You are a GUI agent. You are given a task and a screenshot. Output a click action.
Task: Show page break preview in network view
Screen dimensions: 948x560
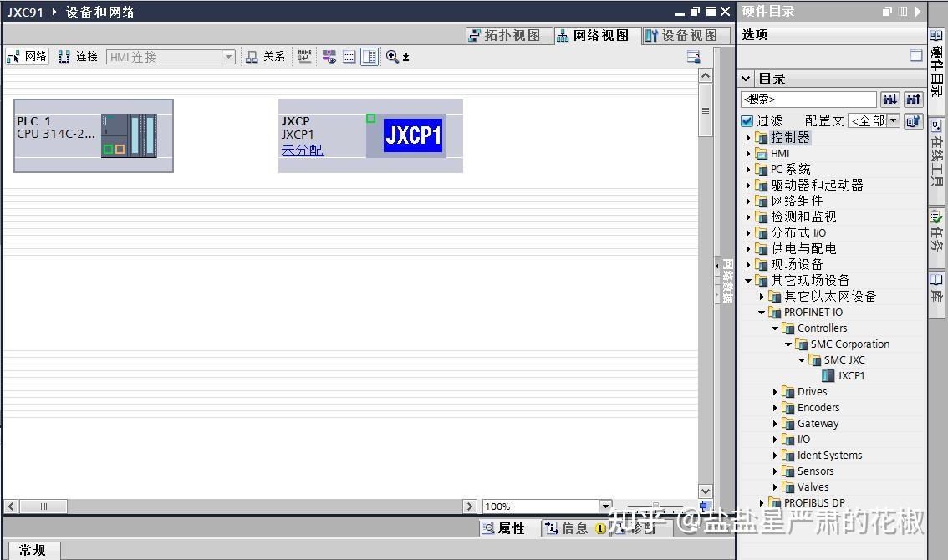tap(349, 56)
